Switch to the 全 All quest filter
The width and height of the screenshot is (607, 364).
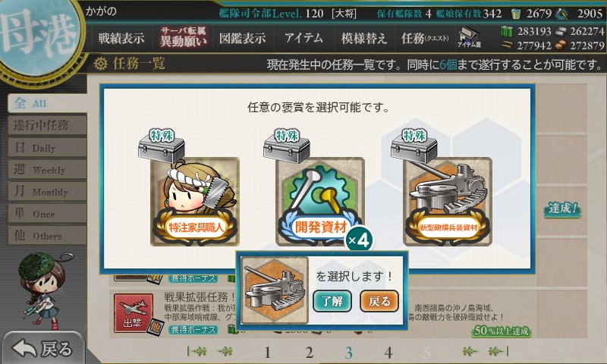point(47,103)
